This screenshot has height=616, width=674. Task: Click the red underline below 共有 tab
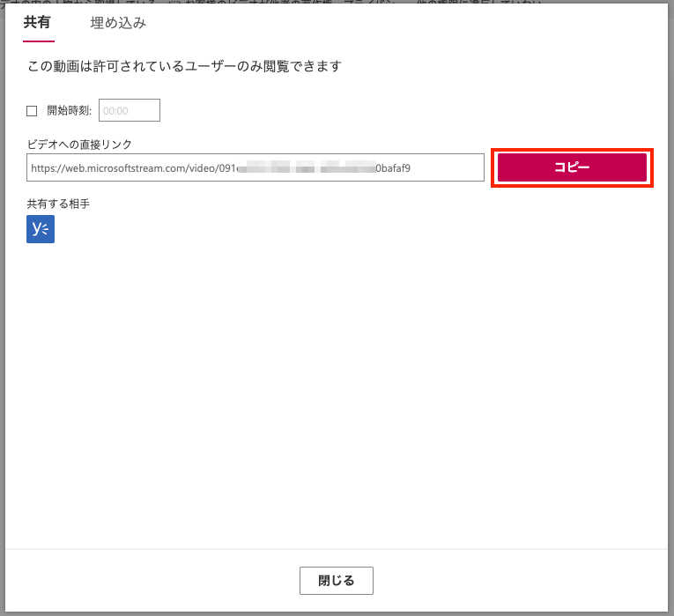[x=39, y=41]
